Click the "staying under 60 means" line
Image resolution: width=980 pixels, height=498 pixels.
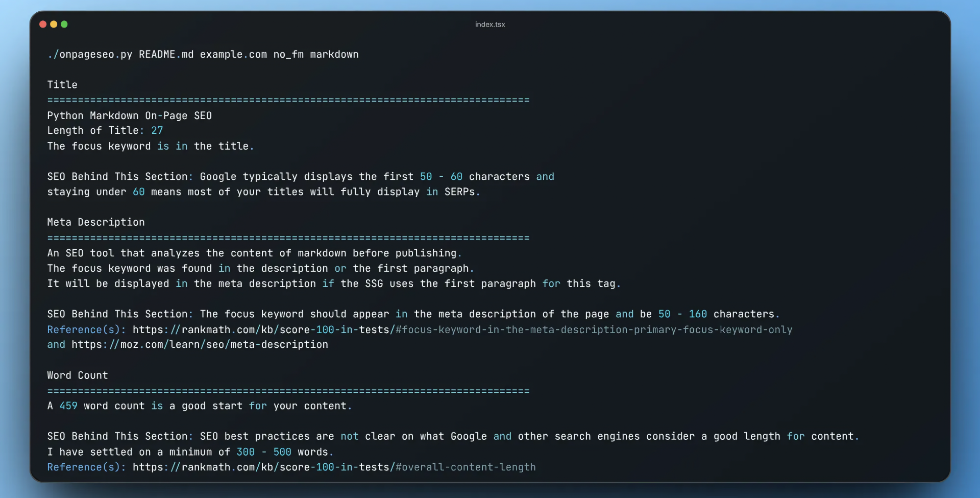264,192
